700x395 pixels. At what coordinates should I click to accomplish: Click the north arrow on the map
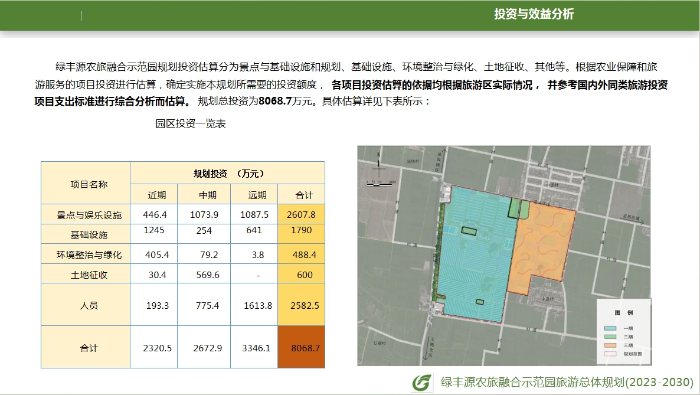[379, 160]
